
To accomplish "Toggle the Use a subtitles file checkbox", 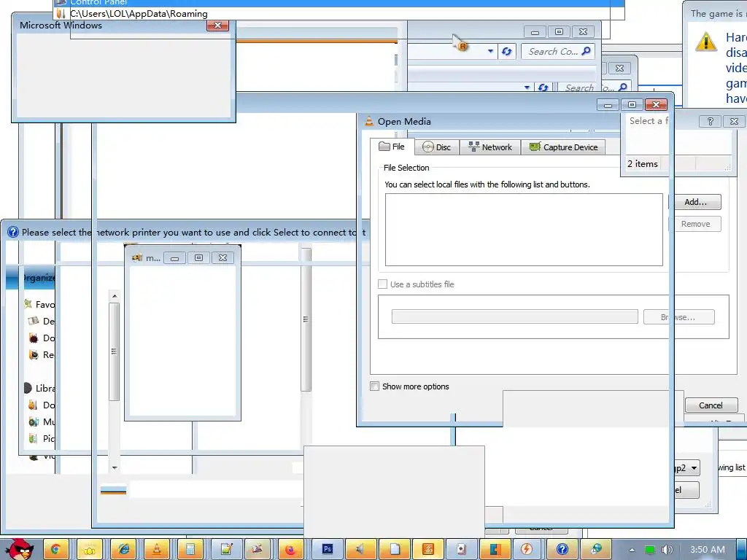I will 382,284.
